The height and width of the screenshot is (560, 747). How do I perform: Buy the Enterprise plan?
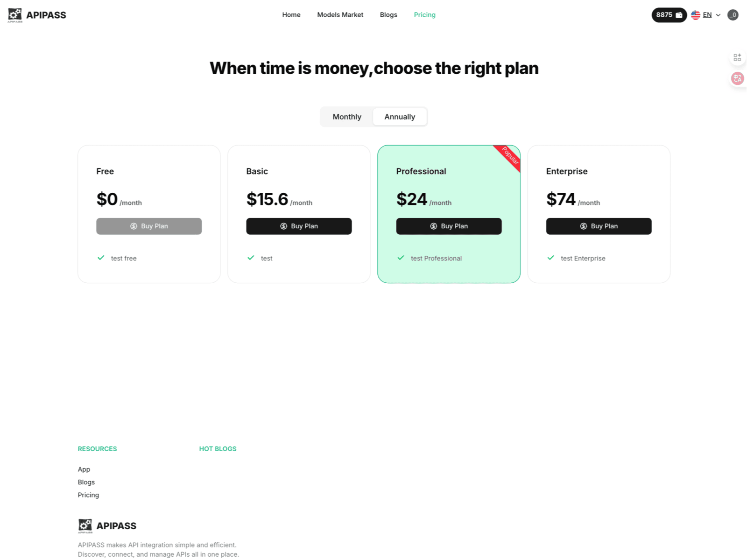coord(599,226)
